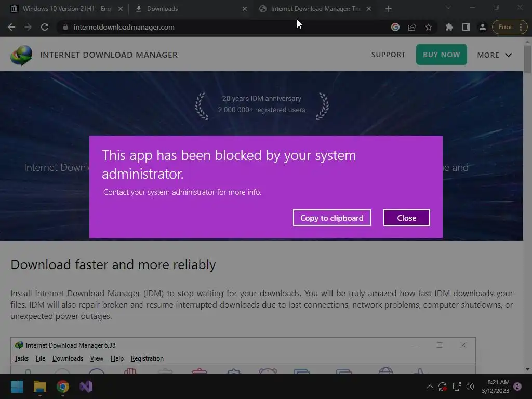Click the share page icon
Image resolution: width=532 pixels, height=399 pixels.
pyautogui.click(x=412, y=27)
